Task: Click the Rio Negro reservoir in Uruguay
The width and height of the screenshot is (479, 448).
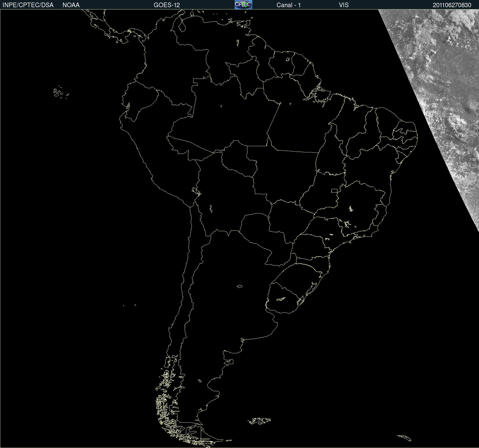Action: (x=281, y=299)
